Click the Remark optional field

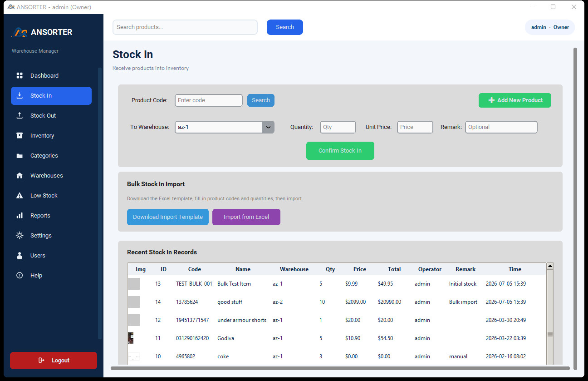point(501,127)
